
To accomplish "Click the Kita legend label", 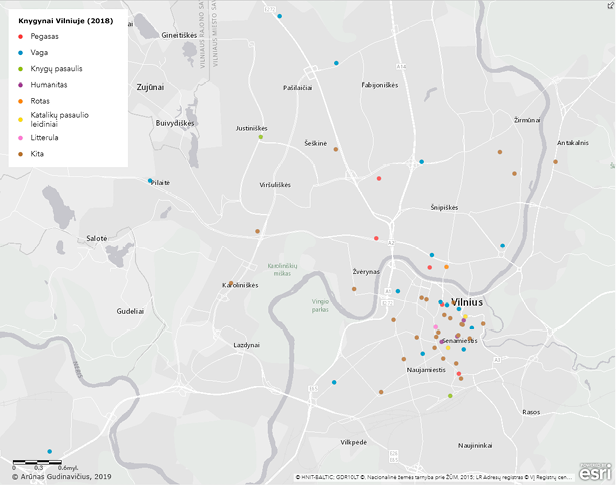I will coord(37,154).
